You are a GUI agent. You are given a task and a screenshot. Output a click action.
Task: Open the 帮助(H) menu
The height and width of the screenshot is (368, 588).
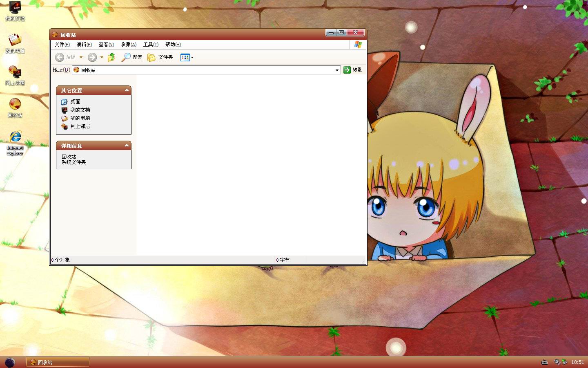tap(173, 45)
